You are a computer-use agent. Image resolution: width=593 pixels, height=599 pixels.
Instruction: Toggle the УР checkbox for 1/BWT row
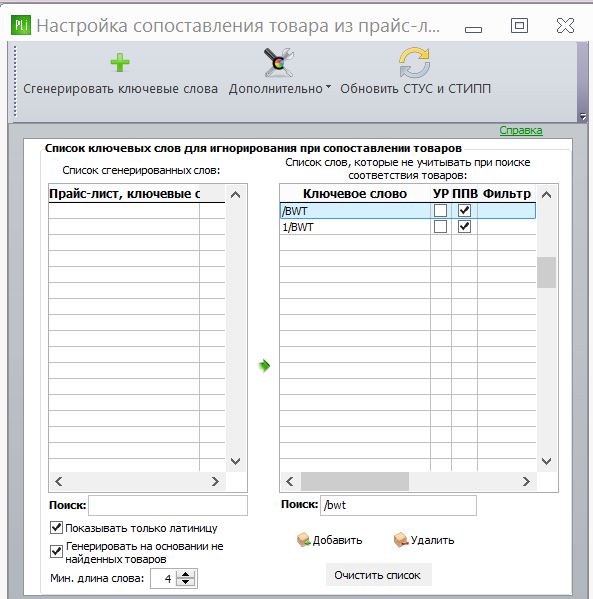[x=440, y=227]
